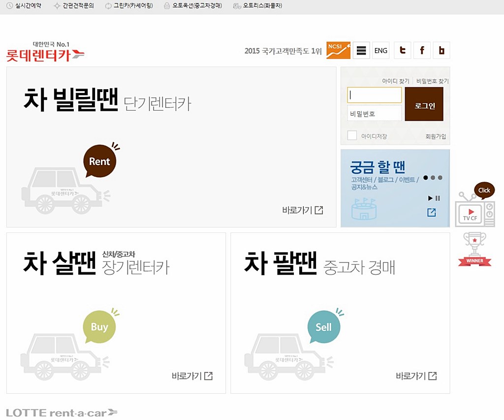Open the 간편견적문의 top menu link
The width and height of the screenshot is (504, 420).
tap(74, 5)
